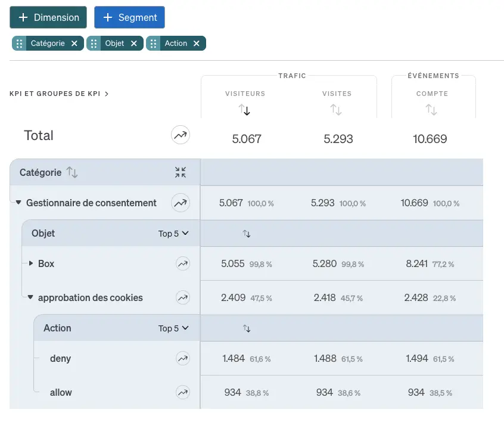Add a new Segment

click(x=129, y=17)
